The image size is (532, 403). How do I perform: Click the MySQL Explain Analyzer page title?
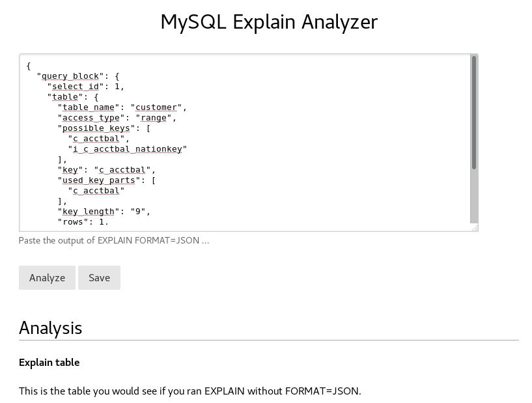pyautogui.click(x=268, y=22)
